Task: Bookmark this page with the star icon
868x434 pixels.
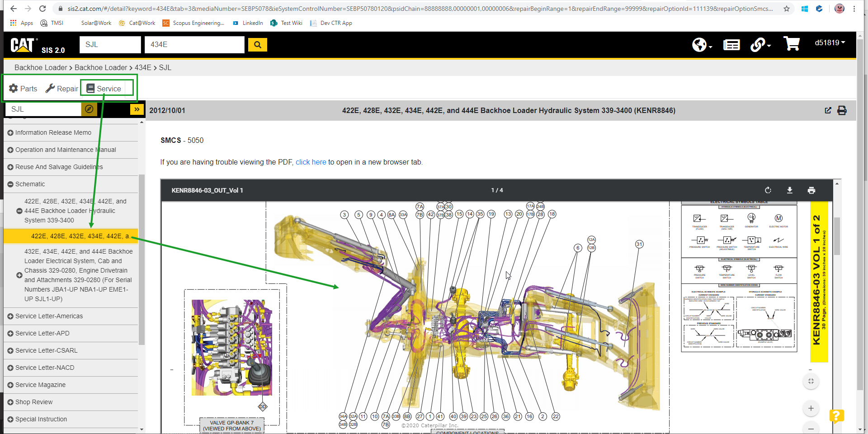Action: pyautogui.click(x=787, y=9)
